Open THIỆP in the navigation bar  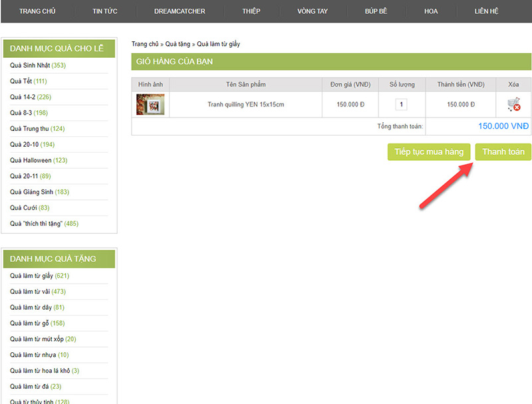click(251, 11)
